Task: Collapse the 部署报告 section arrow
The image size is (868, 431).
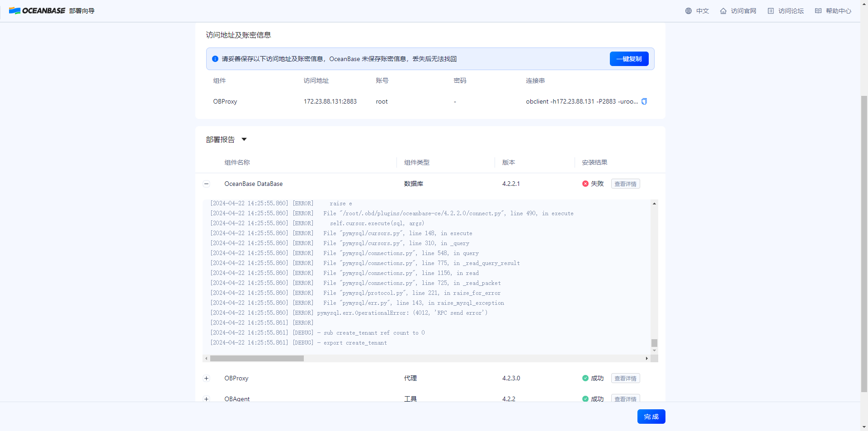Action: click(x=244, y=139)
